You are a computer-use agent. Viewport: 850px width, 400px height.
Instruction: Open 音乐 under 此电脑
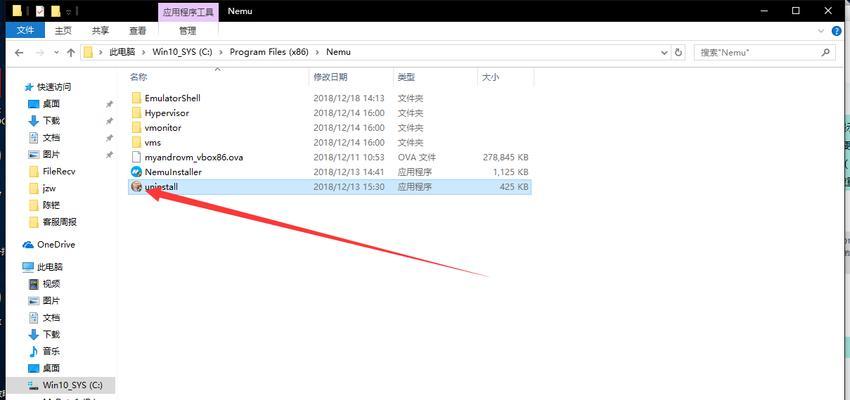pyautogui.click(x=51, y=351)
